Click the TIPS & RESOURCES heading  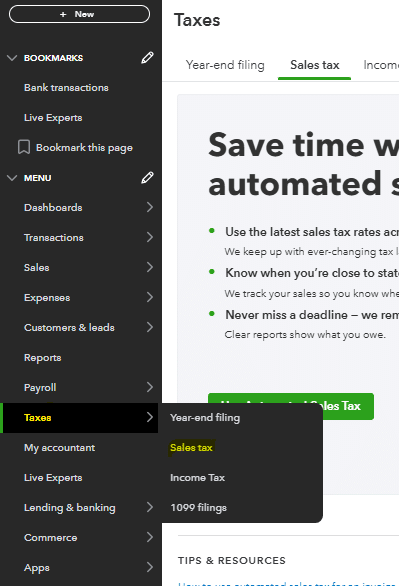click(232, 561)
